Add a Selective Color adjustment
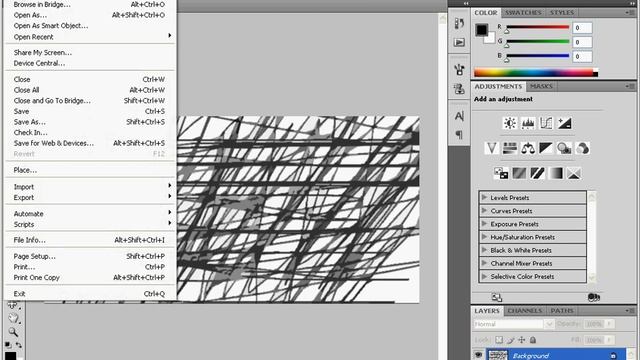The image size is (640, 360). coord(573,173)
